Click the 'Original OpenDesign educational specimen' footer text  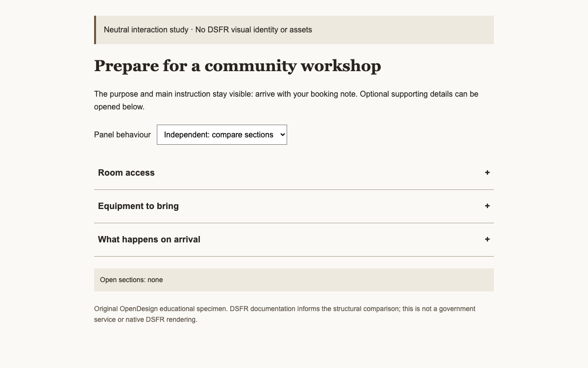tap(285, 314)
